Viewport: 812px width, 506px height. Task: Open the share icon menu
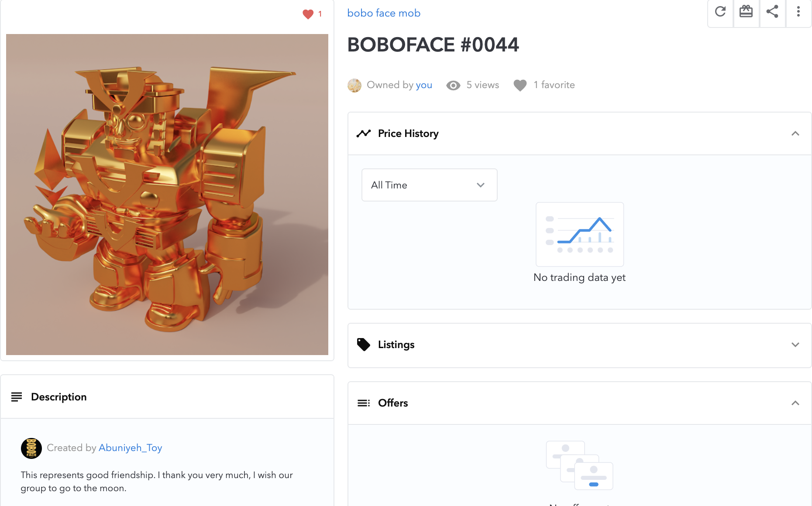772,12
